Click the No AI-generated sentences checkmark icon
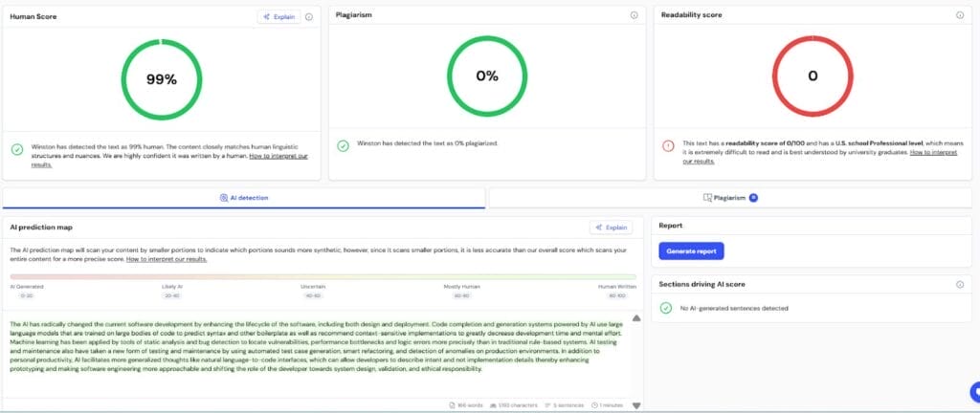This screenshot has height=413, width=980. tap(666, 308)
